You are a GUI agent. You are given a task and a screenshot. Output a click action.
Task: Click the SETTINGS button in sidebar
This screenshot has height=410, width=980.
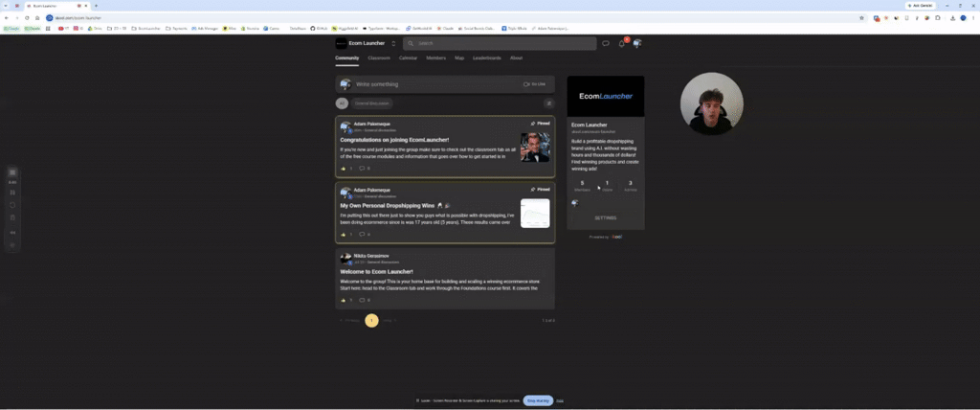coord(606,217)
